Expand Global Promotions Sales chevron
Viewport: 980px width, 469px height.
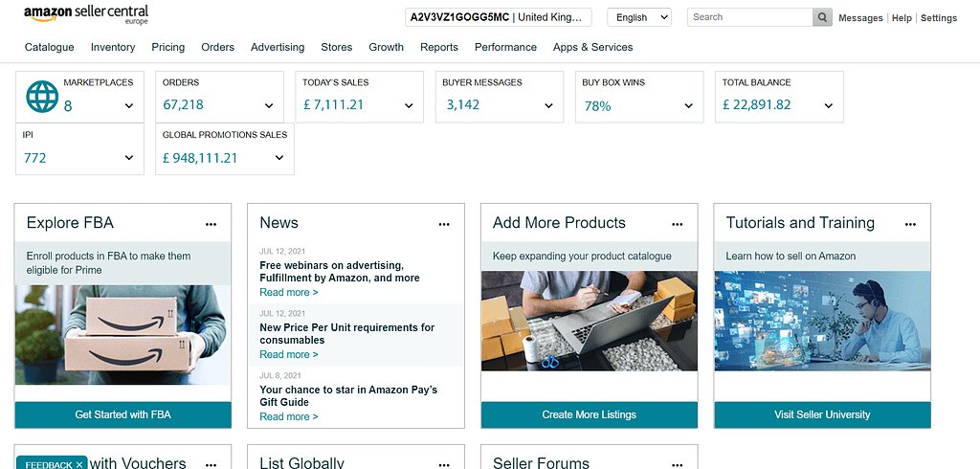click(x=279, y=158)
